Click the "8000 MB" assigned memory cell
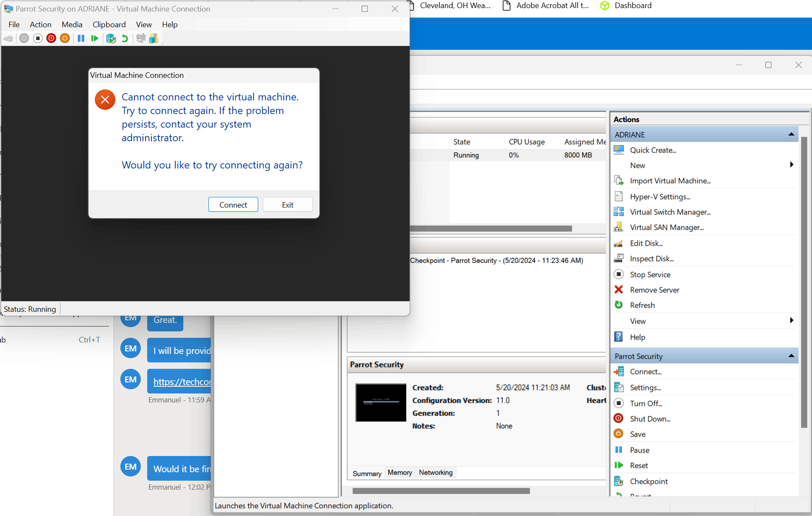This screenshot has height=516, width=812. (x=578, y=155)
